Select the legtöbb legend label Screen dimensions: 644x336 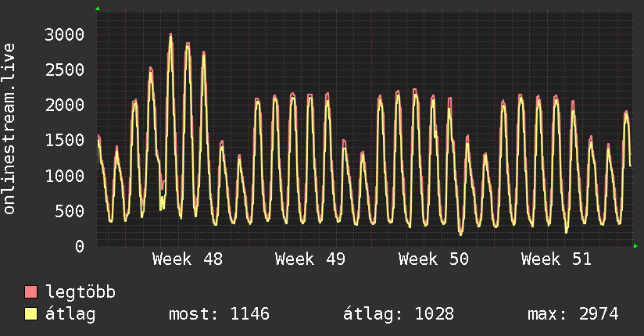click(x=80, y=292)
